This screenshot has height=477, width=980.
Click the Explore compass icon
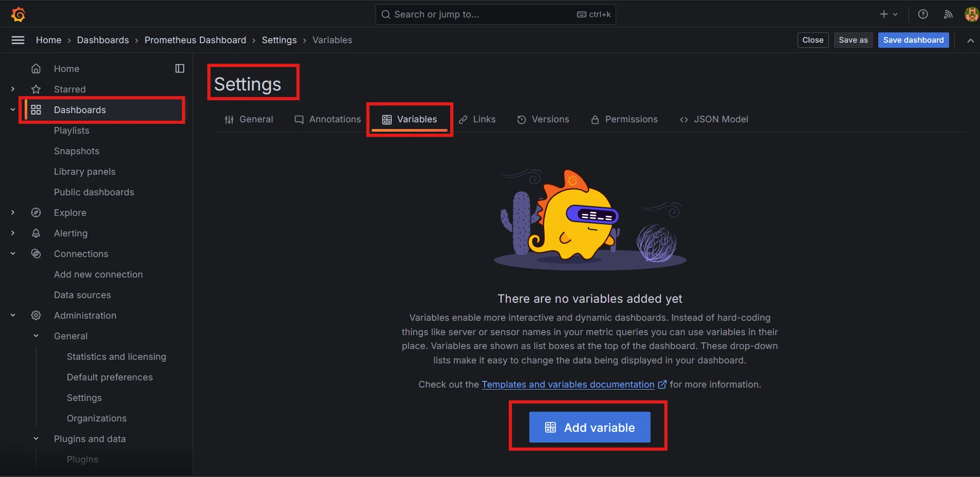(x=36, y=212)
